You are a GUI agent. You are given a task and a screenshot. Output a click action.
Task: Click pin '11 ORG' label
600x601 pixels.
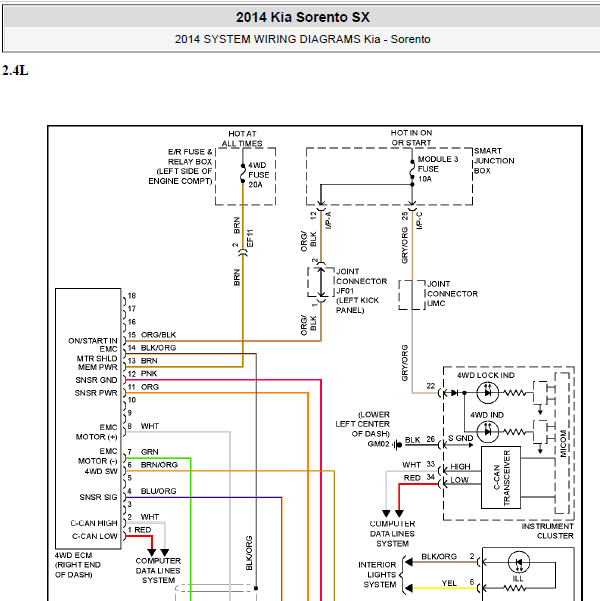tap(143, 387)
